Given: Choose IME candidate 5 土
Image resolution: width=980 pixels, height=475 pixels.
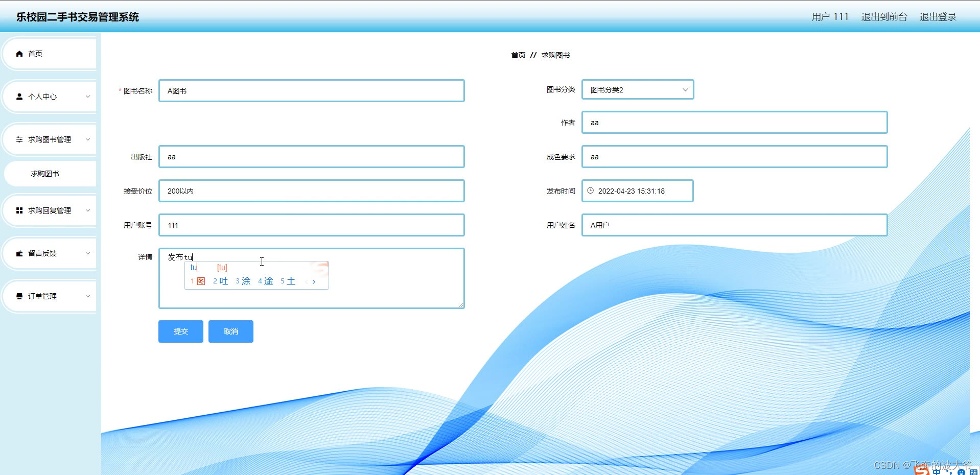Looking at the screenshot, I should 288,281.
